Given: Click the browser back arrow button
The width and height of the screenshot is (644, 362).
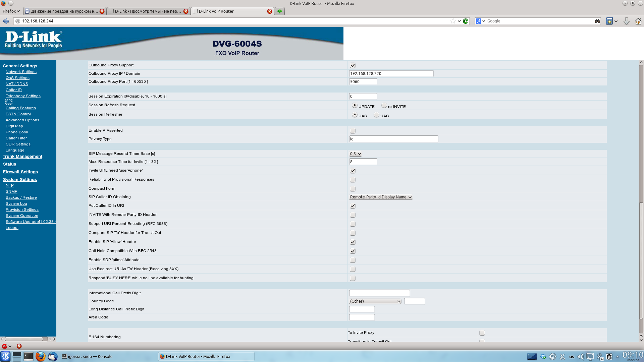Looking at the screenshot, I should click(6, 21).
